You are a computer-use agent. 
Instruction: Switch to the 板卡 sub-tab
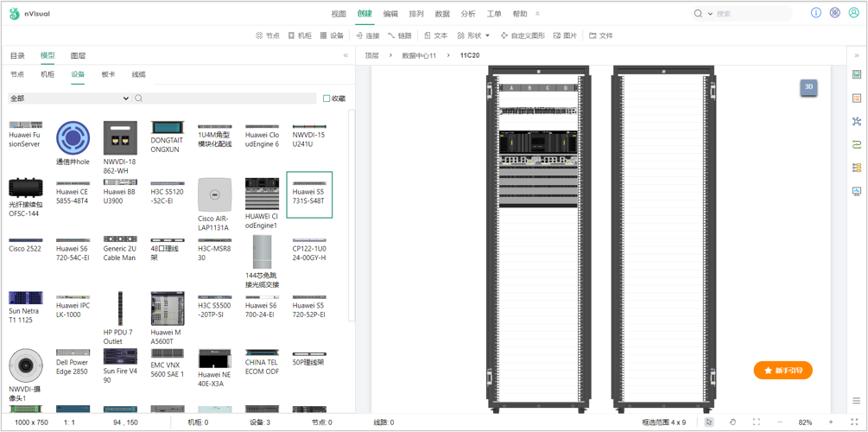[109, 74]
